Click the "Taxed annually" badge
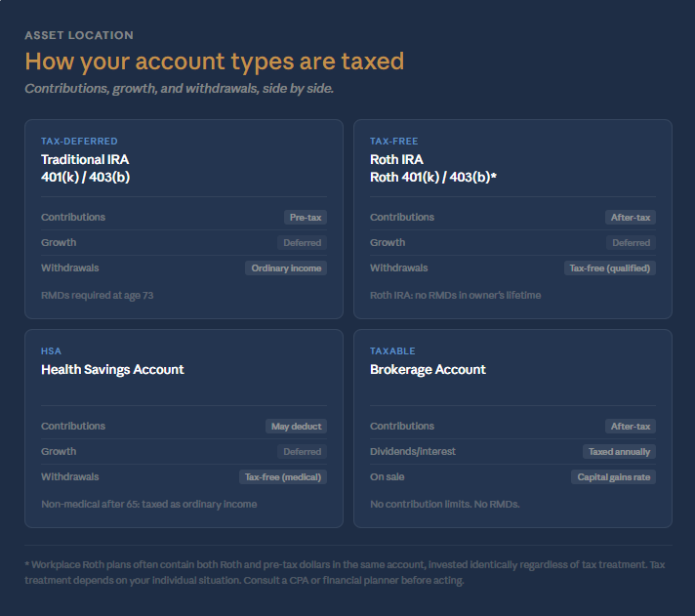The height and width of the screenshot is (616, 695). (x=619, y=452)
